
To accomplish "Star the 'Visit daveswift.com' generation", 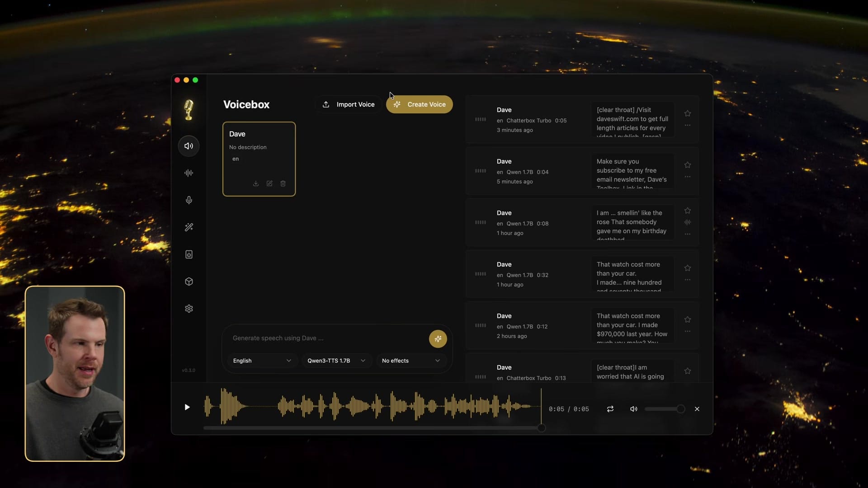I will [687, 113].
